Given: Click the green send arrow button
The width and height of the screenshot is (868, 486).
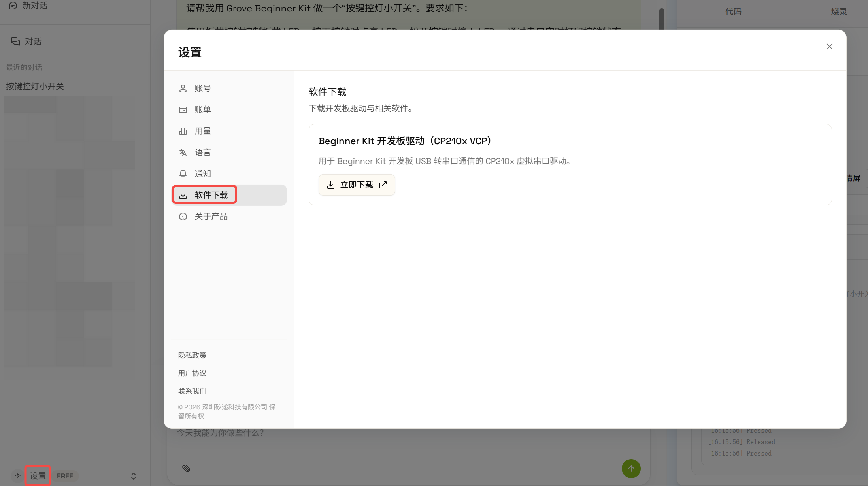Looking at the screenshot, I should tap(631, 469).
